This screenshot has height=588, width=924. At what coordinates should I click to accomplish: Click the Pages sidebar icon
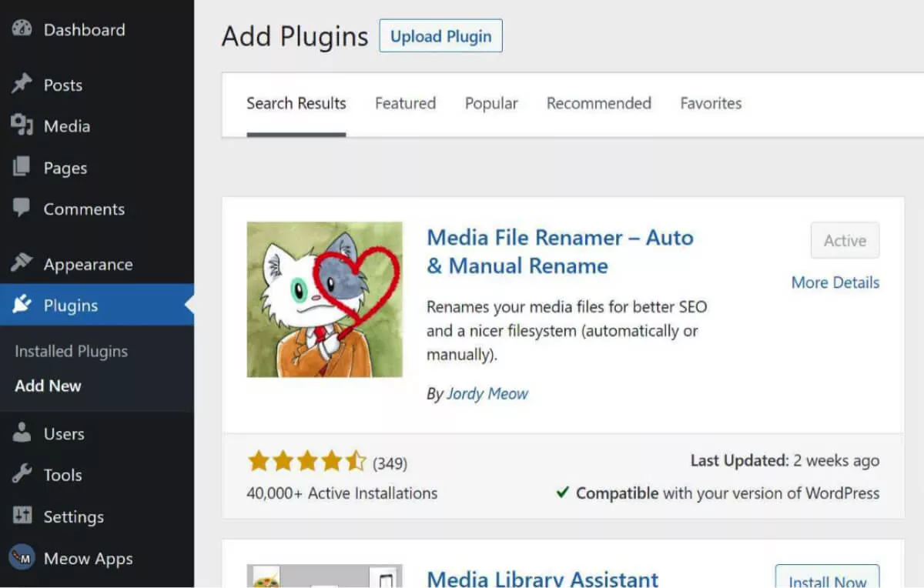(x=22, y=167)
